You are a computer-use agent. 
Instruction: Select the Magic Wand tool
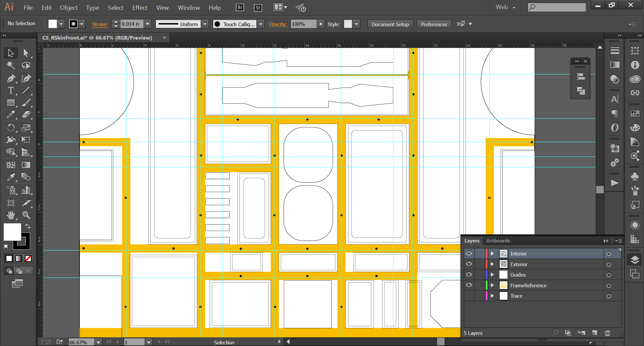(11, 65)
